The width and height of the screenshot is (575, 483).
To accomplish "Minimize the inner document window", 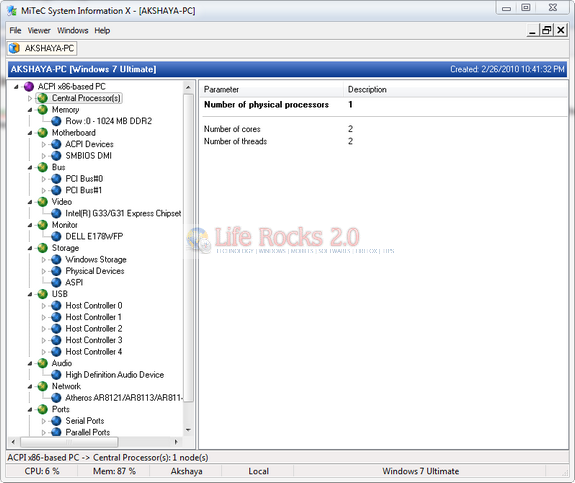I will click(x=533, y=30).
